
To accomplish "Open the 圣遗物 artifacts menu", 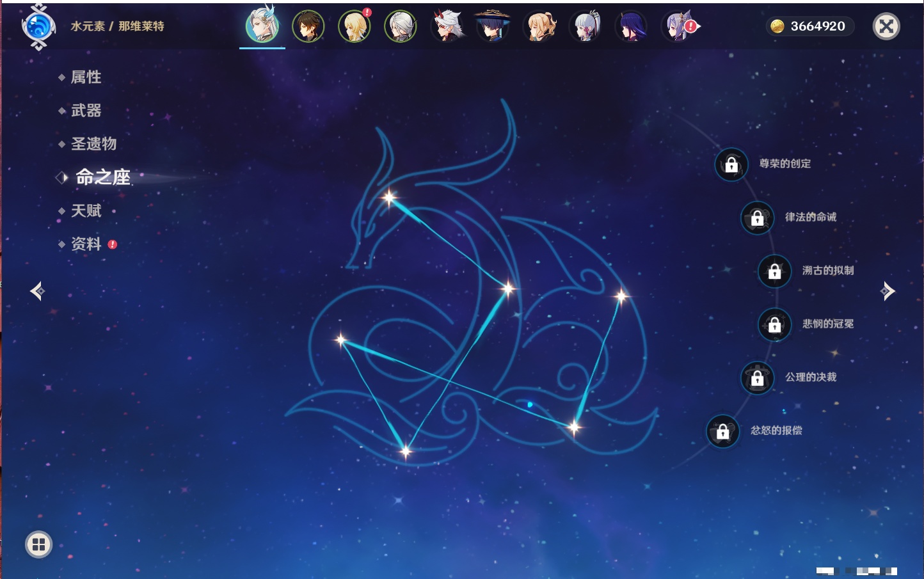I will (93, 144).
